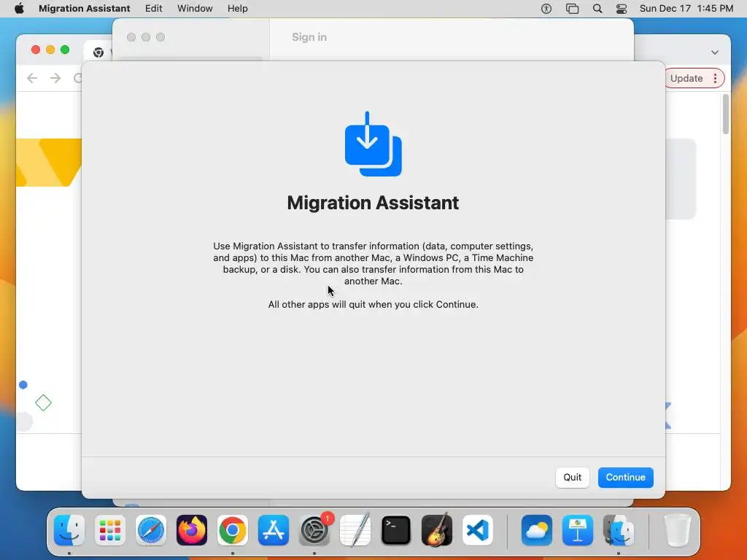Click the Accessibility shortcuts menu bar icon
The image size is (747, 560).
click(x=546, y=9)
